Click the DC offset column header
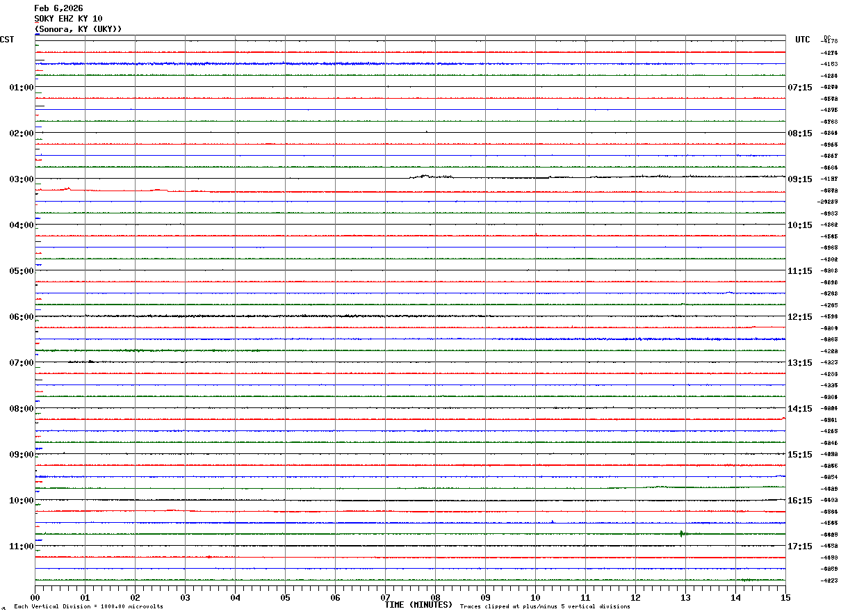This screenshot has height=616, width=841. [827, 38]
